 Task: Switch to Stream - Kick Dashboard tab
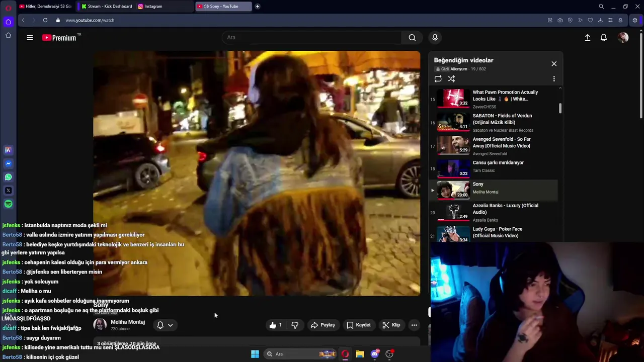coord(107,7)
